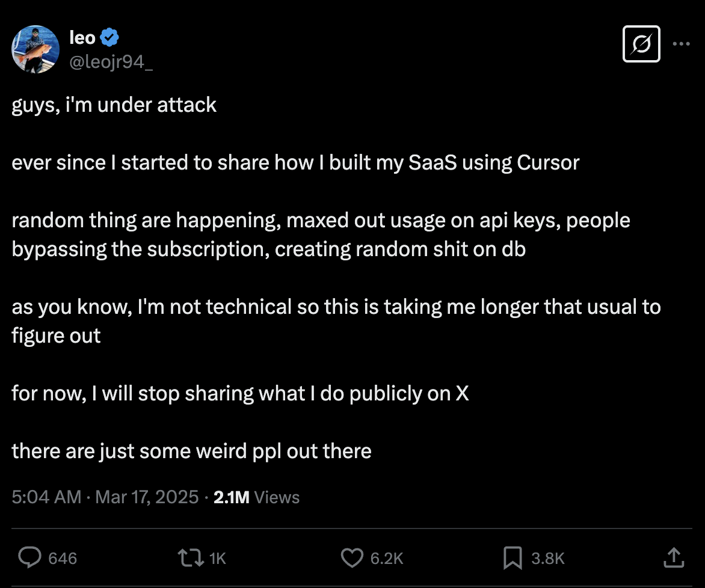The width and height of the screenshot is (705, 588).
Task: Click the repost arrows icon
Action: point(191,557)
